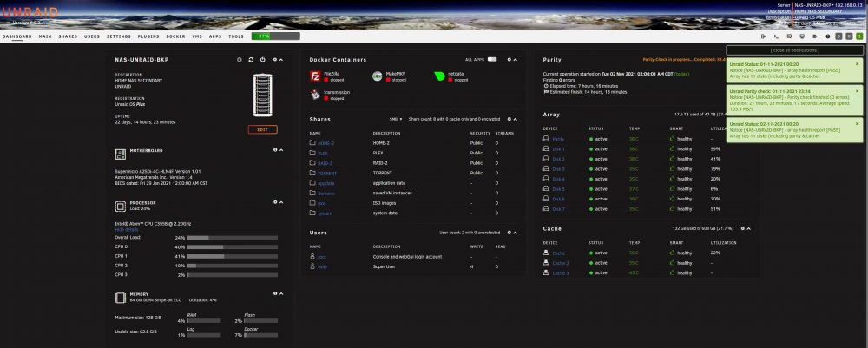Open the Disk 5 link in Array
The width and height of the screenshot is (868, 348).
click(558, 188)
